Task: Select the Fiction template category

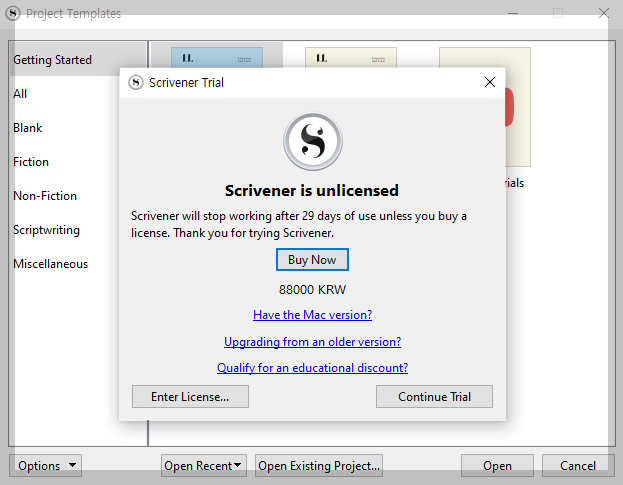Action: (x=31, y=162)
